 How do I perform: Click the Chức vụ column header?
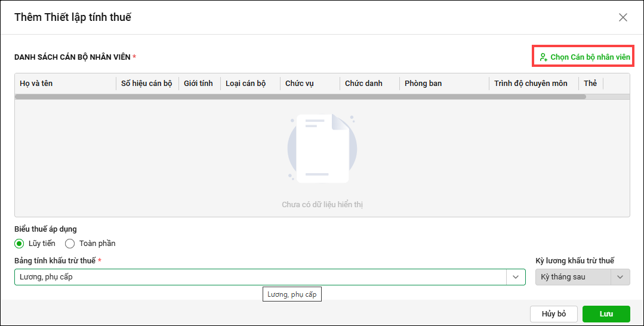(x=299, y=84)
